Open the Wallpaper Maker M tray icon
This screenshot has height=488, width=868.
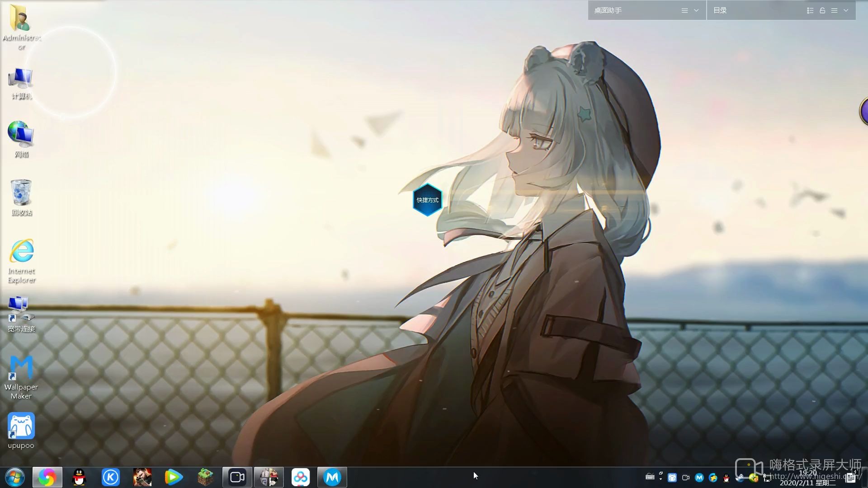tap(699, 478)
